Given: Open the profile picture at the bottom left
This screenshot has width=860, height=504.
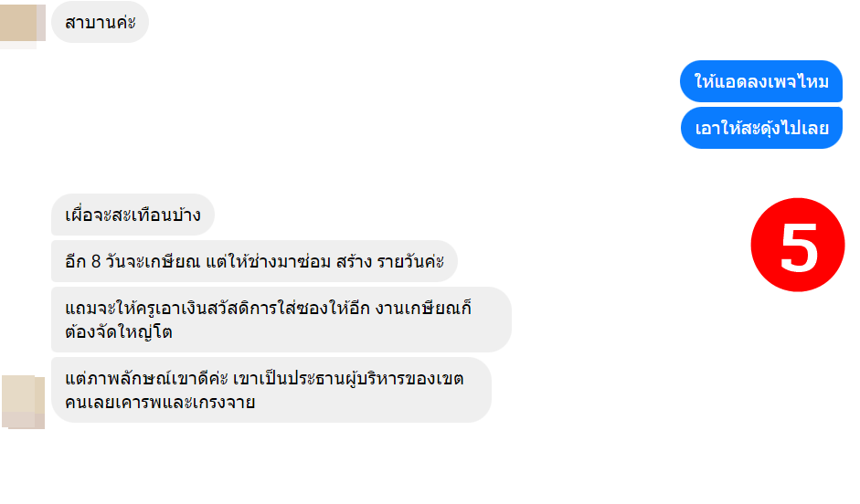Looking at the screenshot, I should pyautogui.click(x=24, y=401).
